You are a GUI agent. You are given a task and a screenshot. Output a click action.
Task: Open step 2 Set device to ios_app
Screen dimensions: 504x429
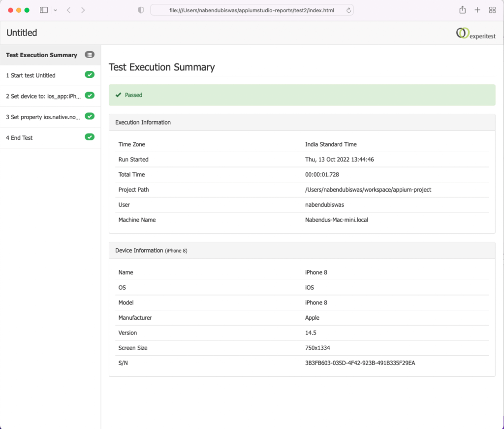[x=43, y=96]
